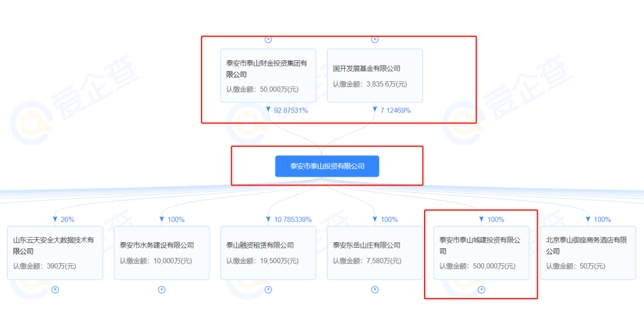Click the 10.785339% ownership label

pos(293,220)
